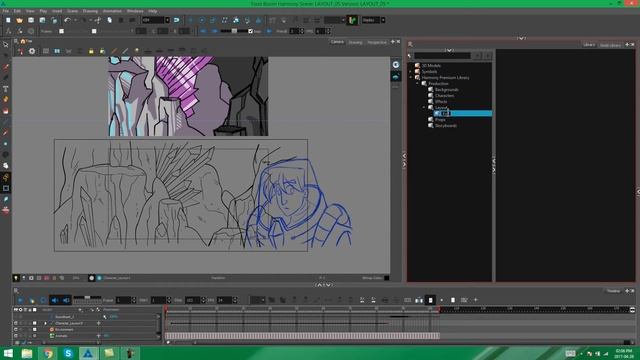Open Skype from the taskbar

pos(68,353)
